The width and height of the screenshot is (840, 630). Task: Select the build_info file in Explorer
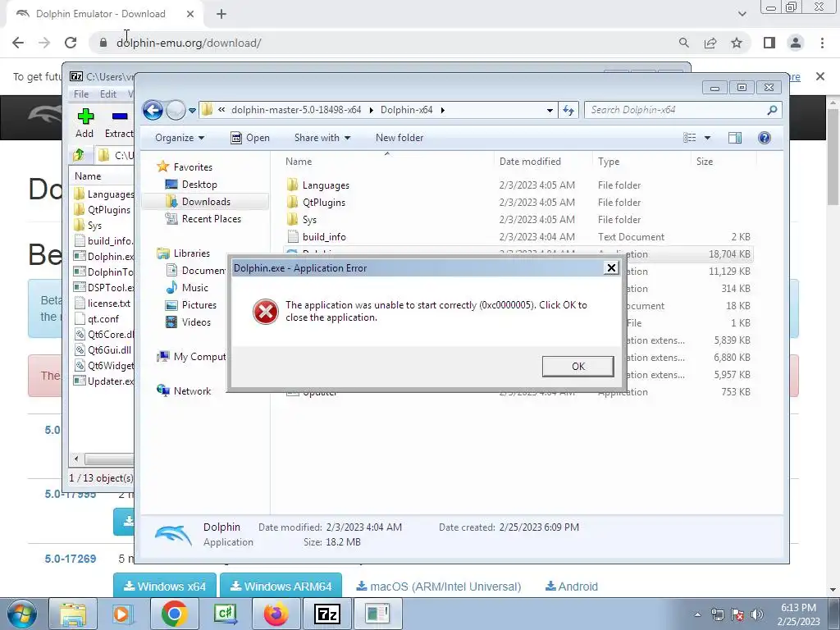coord(324,237)
